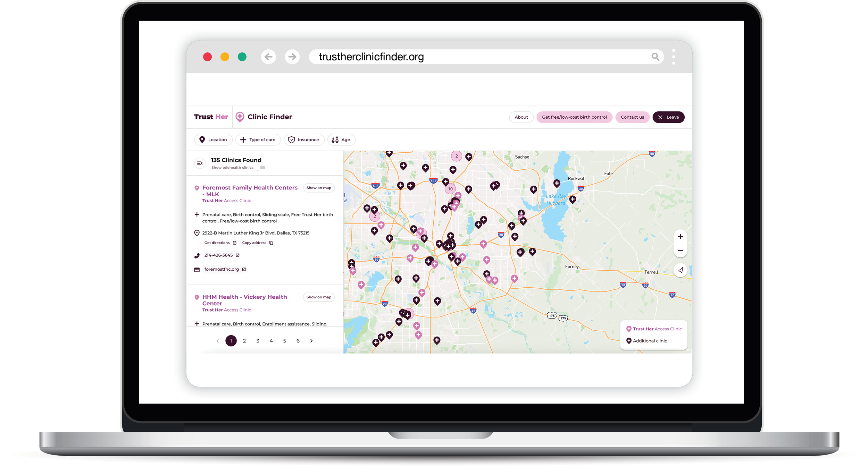The height and width of the screenshot is (466, 868).
Task: Click the browser back arrow
Action: point(268,57)
